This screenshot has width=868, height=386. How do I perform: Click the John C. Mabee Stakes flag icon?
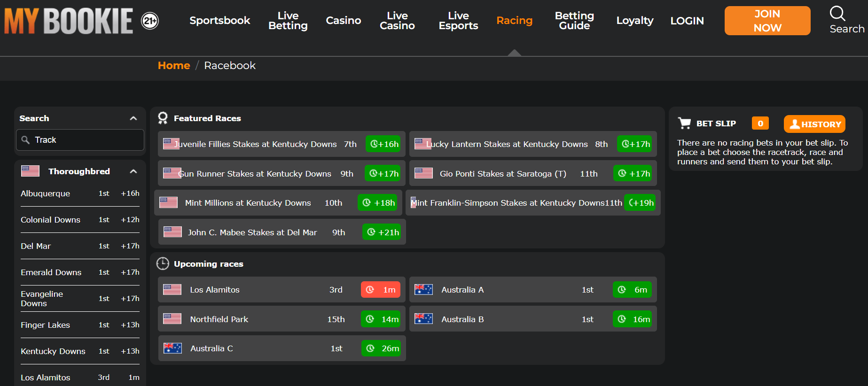pyautogui.click(x=172, y=232)
